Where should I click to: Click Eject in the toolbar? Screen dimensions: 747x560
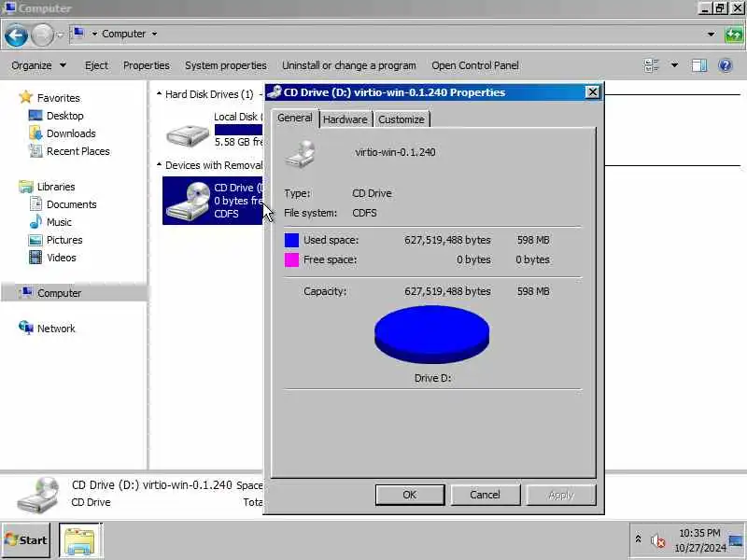(96, 65)
